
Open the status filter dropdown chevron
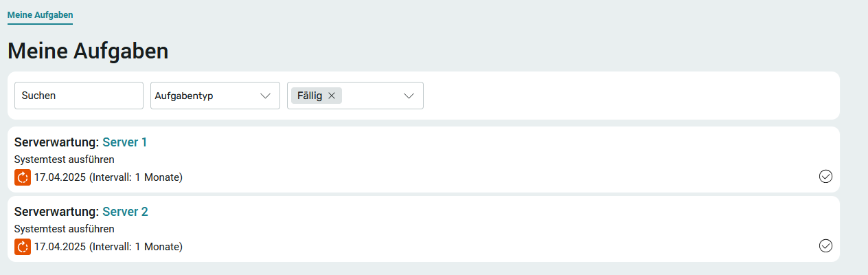(x=409, y=96)
